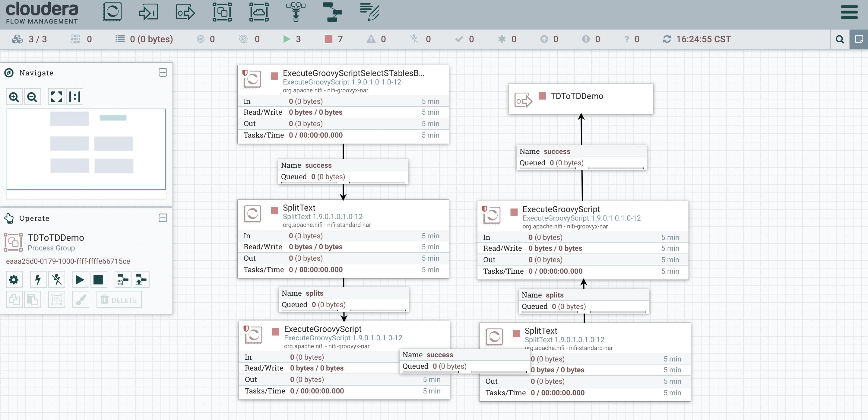Click the Copy icon in Operate panel
This screenshot has height=420, width=868.
coord(14,299)
